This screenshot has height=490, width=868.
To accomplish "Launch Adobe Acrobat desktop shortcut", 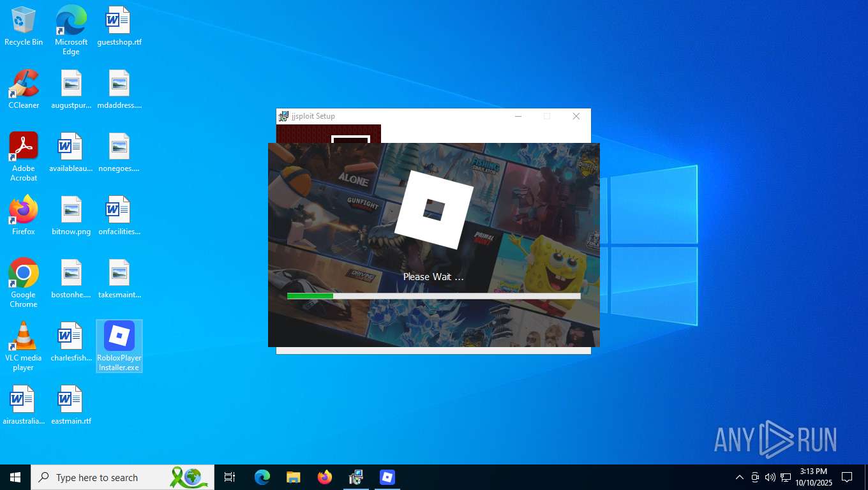I will 24,157.
